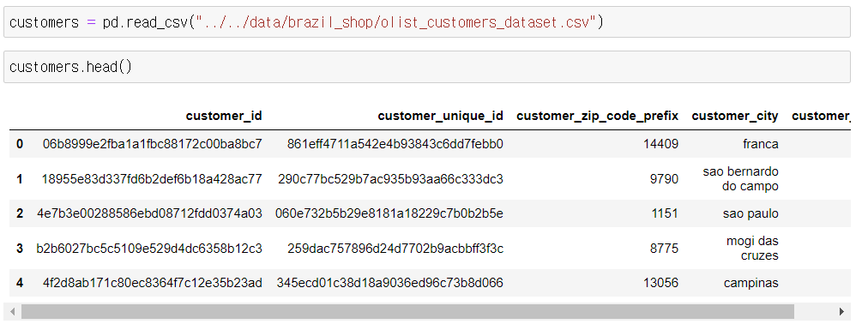This screenshot has height=336, width=868.
Task: Click the city cell sao paulo
Action: (750, 213)
